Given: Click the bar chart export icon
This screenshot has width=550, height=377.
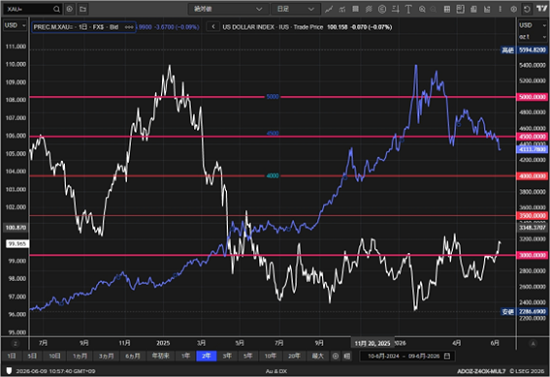Looking at the screenshot, I should pyautogui.click(x=487, y=9).
